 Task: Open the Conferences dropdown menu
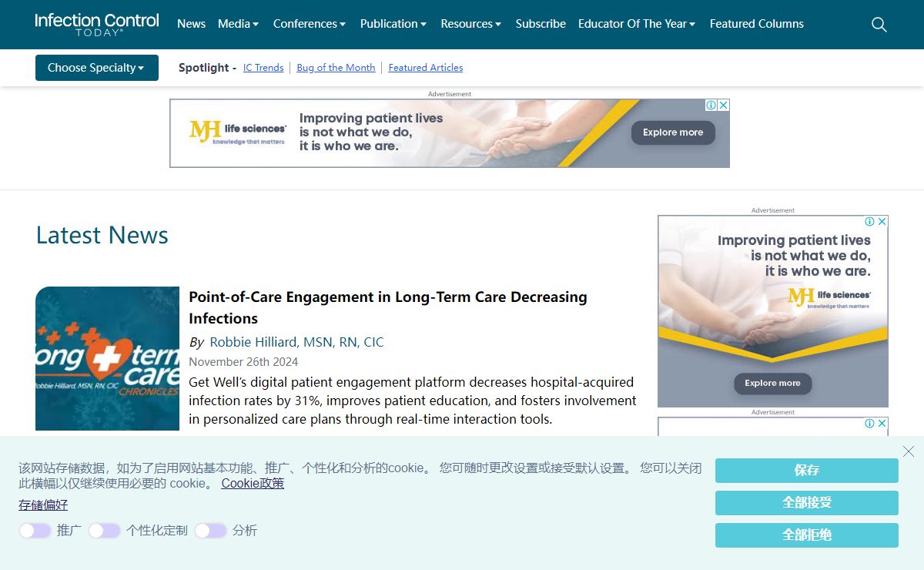click(x=310, y=24)
